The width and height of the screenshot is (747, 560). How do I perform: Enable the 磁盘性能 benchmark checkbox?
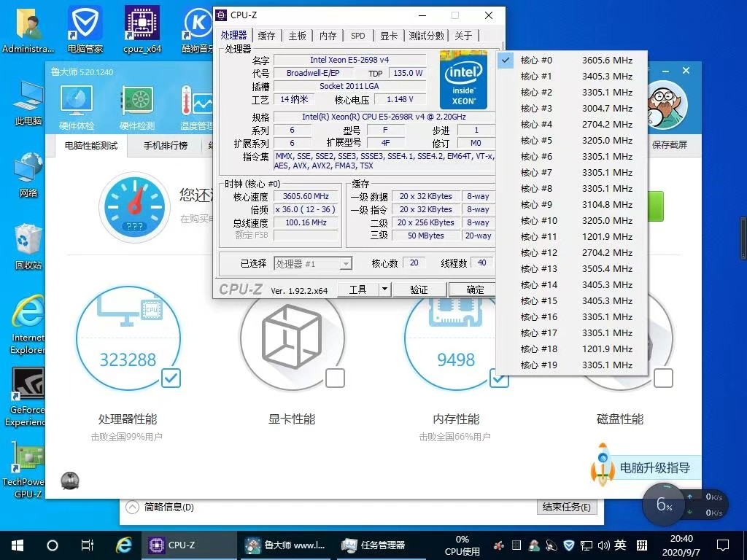click(x=662, y=378)
